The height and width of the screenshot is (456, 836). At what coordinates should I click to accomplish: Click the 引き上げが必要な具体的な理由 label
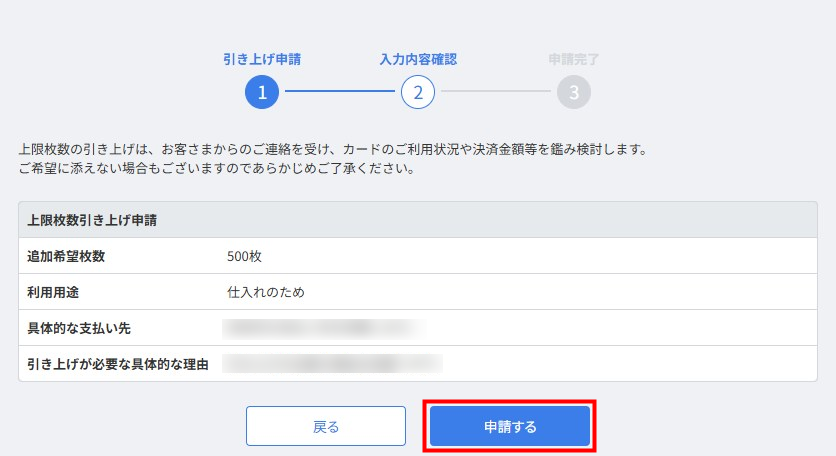coord(117,364)
